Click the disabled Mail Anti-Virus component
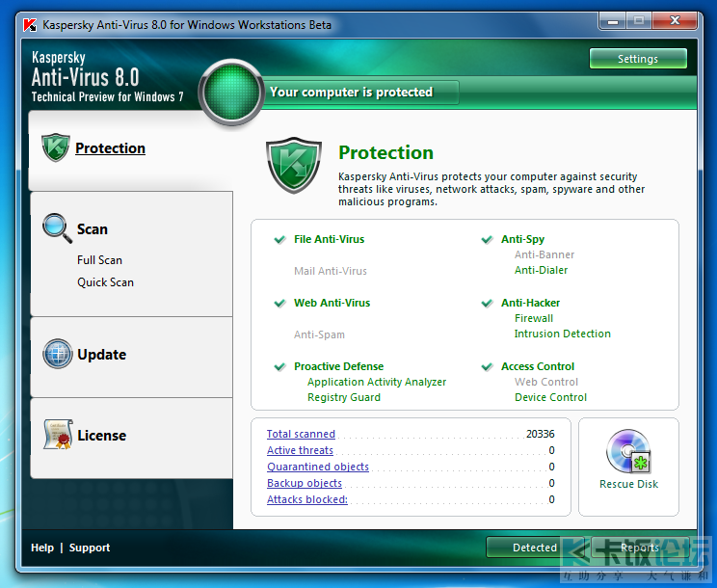 click(x=331, y=271)
